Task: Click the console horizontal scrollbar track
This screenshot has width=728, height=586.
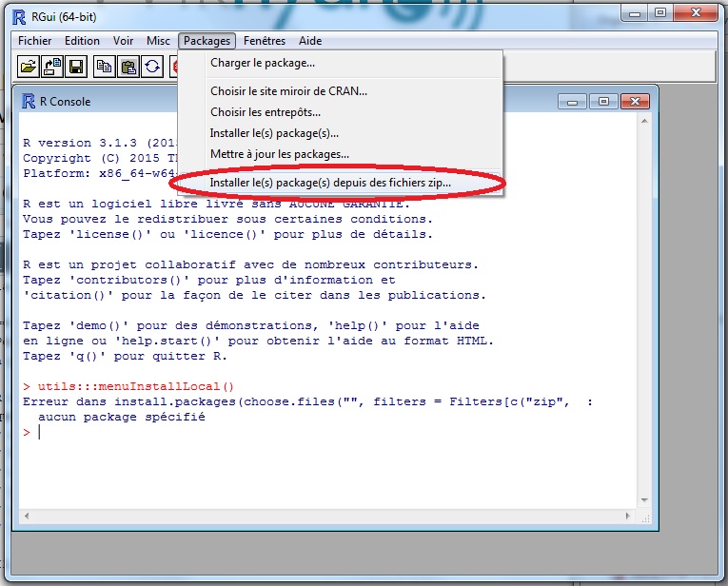Action: click(327, 516)
